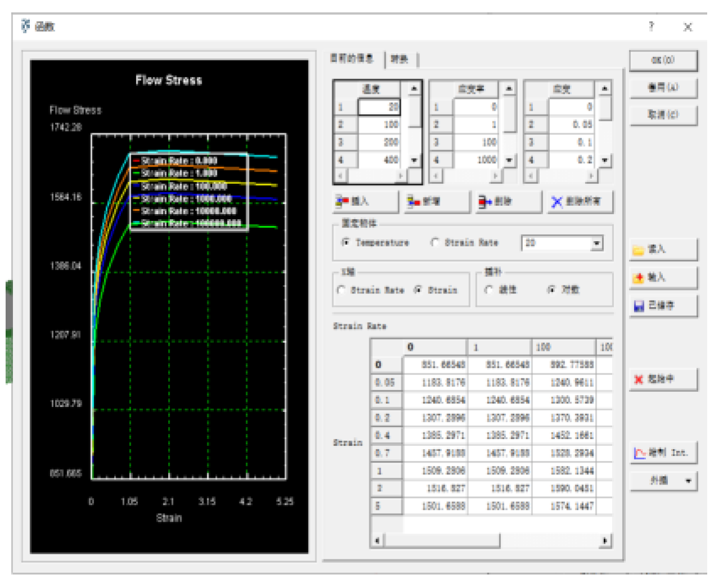
Task: Switch to the second tab next to current info
Action: click(x=400, y=59)
